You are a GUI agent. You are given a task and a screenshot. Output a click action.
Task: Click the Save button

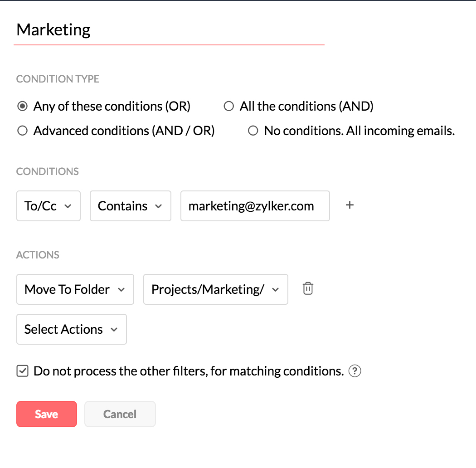point(47,414)
